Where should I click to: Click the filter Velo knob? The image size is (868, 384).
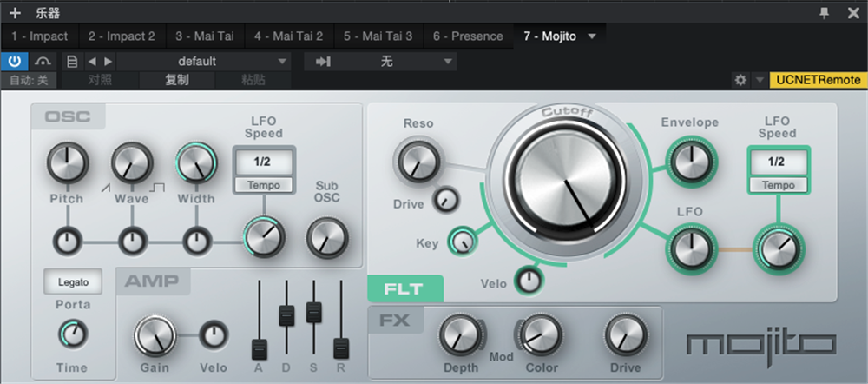(x=529, y=281)
